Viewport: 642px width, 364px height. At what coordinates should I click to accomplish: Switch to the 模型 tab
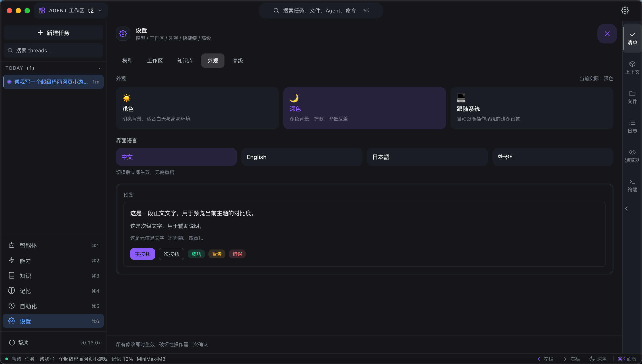click(128, 61)
